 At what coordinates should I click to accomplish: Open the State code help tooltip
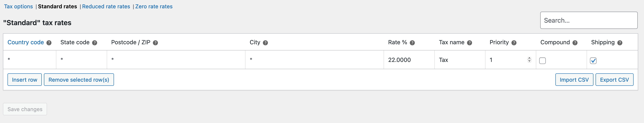[x=95, y=42]
